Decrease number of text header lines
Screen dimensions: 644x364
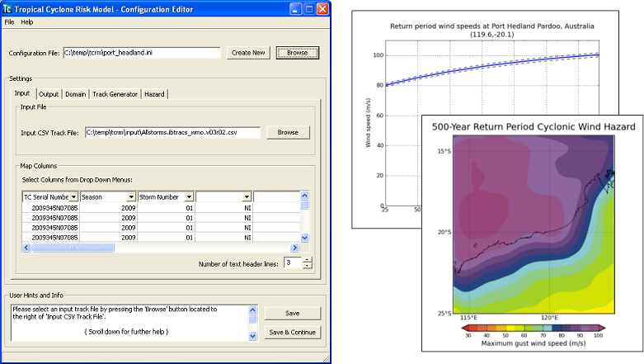pos(308,267)
